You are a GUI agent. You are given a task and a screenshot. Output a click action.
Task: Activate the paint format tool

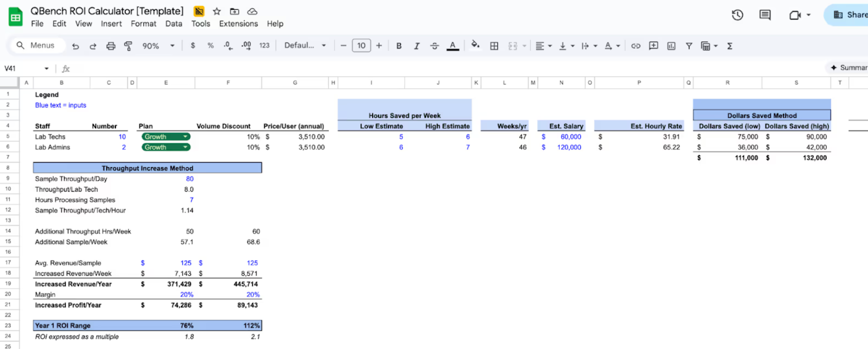(x=128, y=46)
